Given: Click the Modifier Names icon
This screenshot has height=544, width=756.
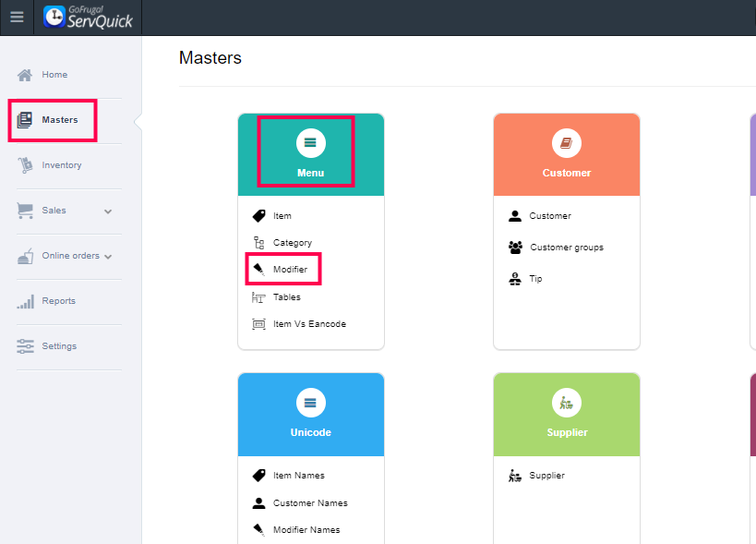Looking at the screenshot, I should [258, 529].
